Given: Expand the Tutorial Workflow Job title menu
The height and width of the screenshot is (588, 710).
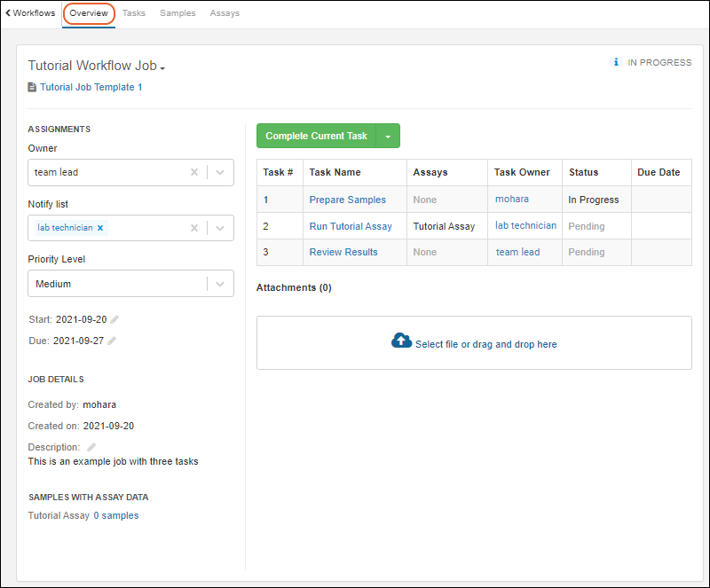Looking at the screenshot, I should pos(162,68).
